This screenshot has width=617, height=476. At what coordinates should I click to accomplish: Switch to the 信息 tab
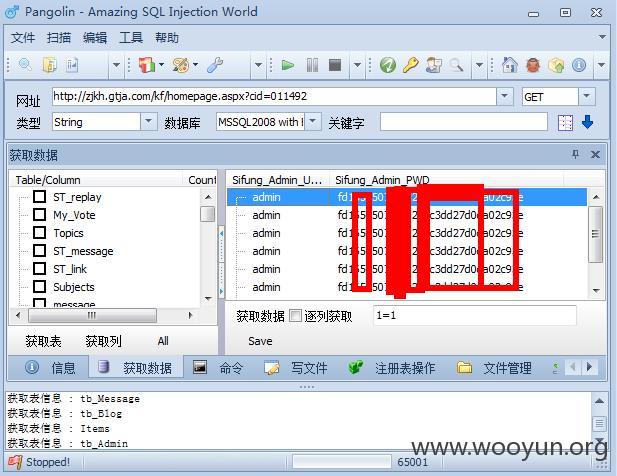click(x=50, y=368)
